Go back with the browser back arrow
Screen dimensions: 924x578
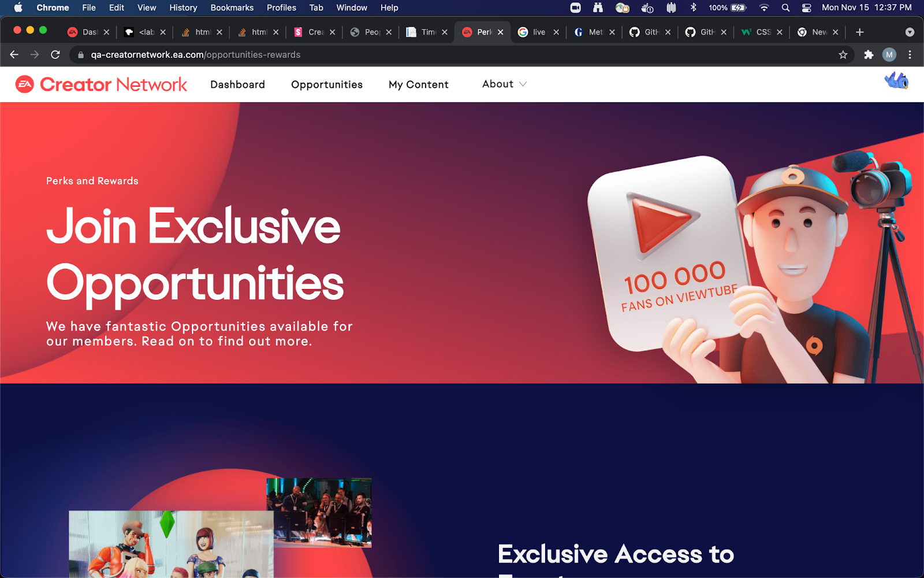pyautogui.click(x=14, y=55)
